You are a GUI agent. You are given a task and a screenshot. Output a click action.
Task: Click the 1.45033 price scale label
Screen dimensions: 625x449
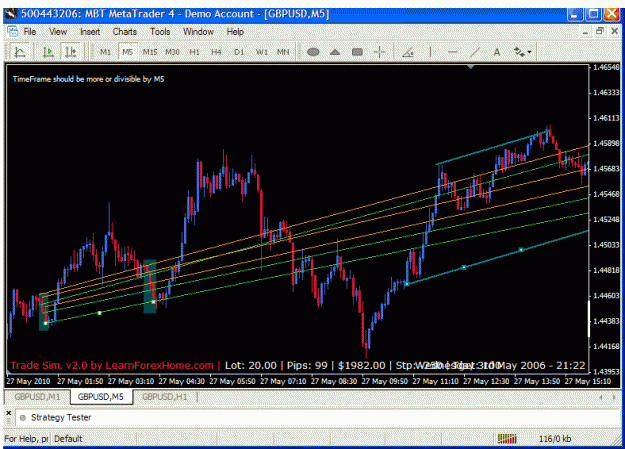(607, 245)
